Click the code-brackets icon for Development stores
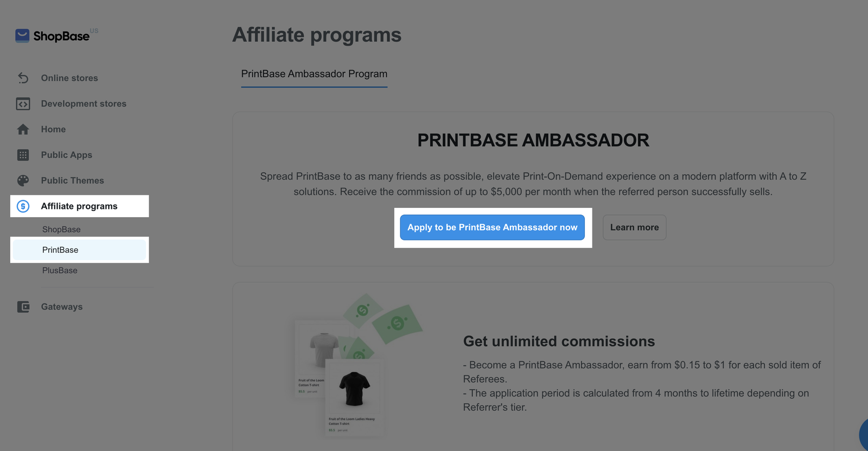 (x=23, y=104)
